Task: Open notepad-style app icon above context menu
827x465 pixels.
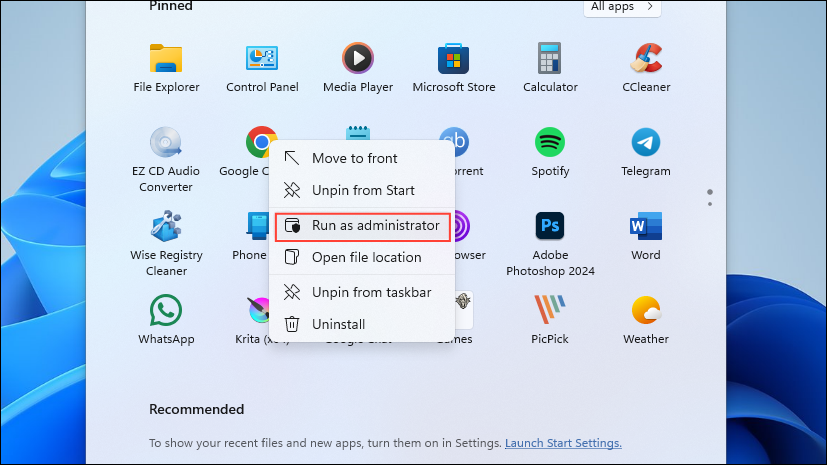Action: pos(358,132)
